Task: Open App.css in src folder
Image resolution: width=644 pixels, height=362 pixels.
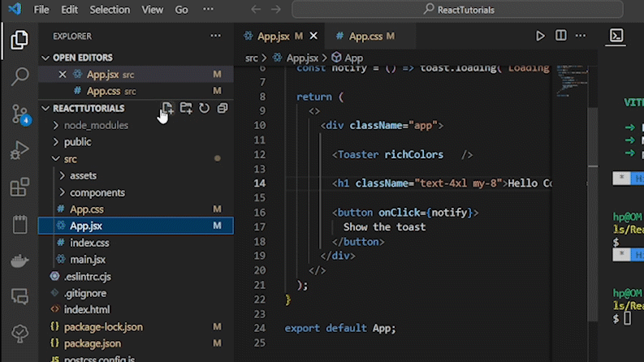Action: pyautogui.click(x=136, y=209)
